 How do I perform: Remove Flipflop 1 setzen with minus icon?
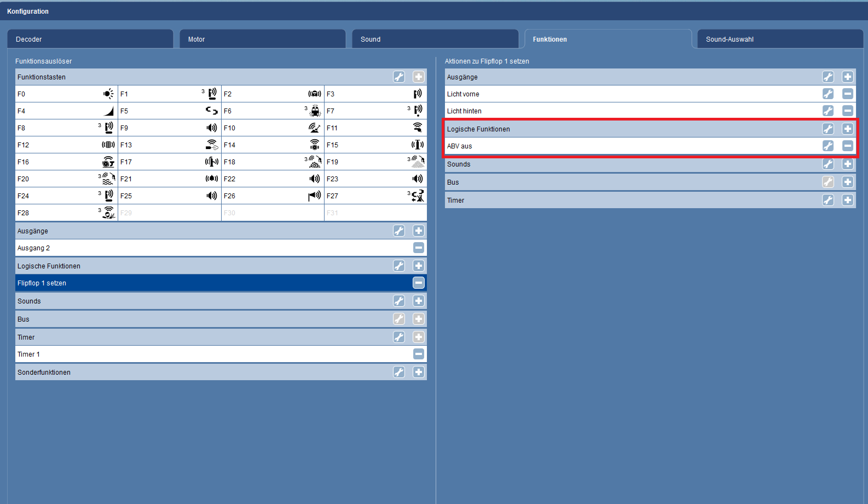[x=419, y=283]
